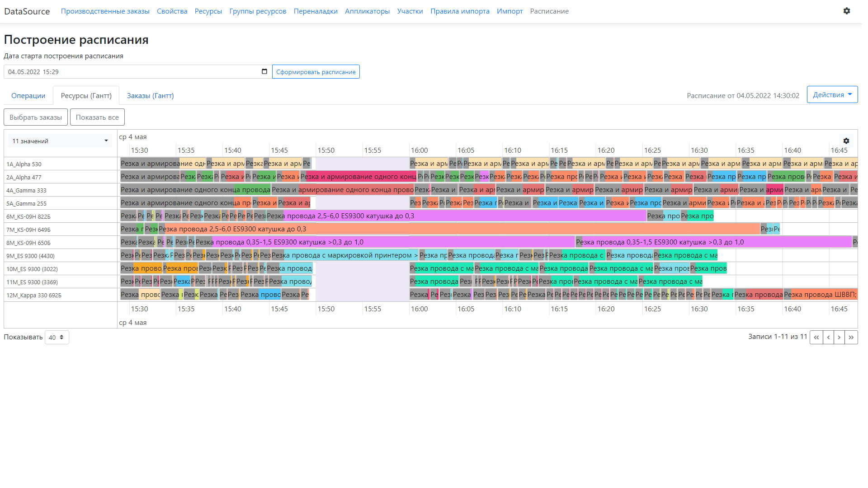Click the 'Выбрать заказы' button
Viewport: 868px width, 488px height.
coord(36,117)
